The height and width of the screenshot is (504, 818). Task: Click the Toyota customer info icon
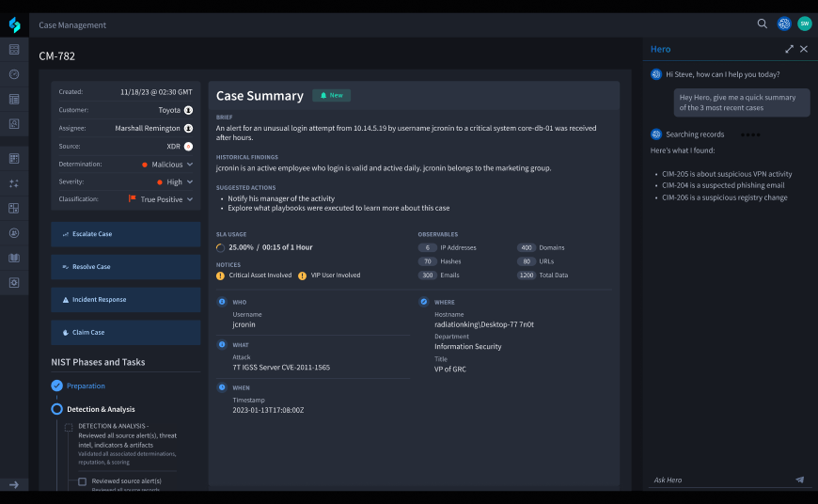pyautogui.click(x=188, y=110)
